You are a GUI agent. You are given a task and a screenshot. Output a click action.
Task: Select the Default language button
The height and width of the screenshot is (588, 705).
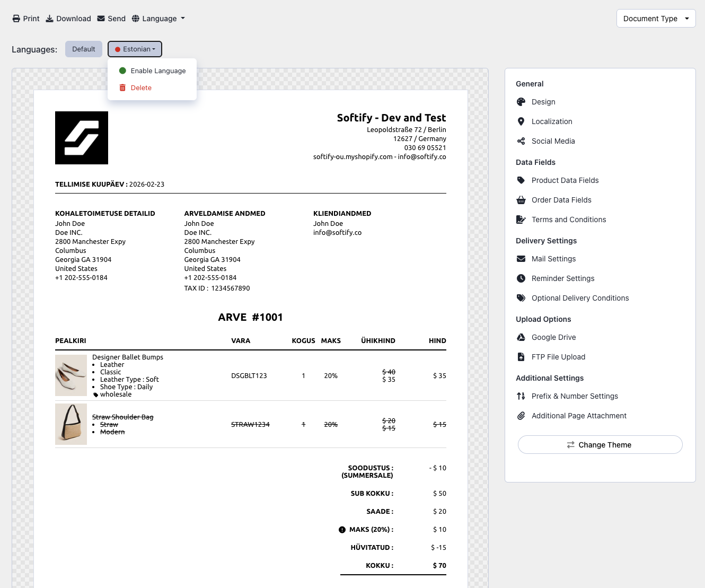[x=84, y=49]
